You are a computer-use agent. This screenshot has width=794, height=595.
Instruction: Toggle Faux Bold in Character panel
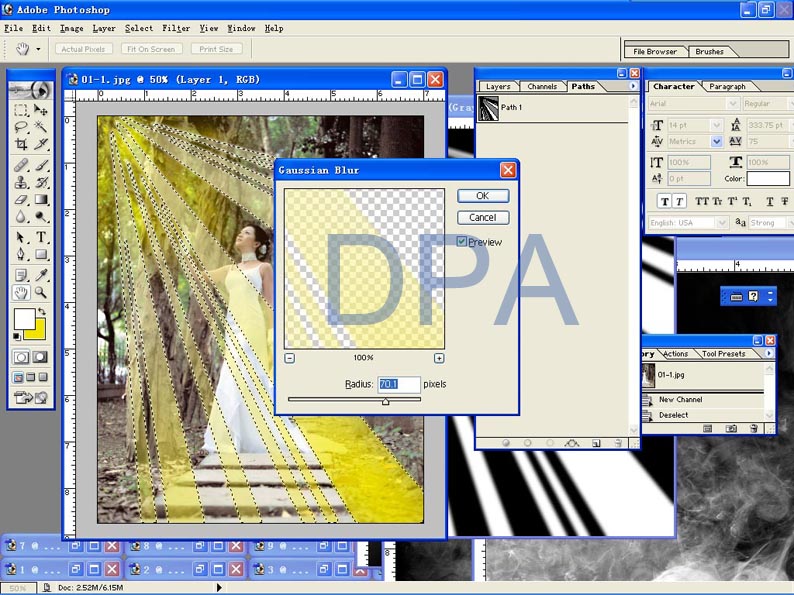(665, 202)
